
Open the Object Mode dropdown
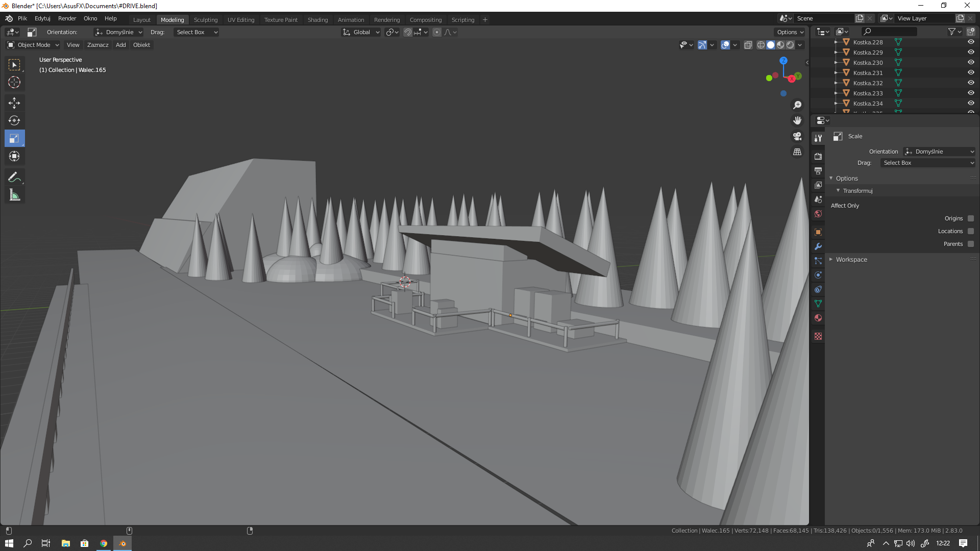click(x=34, y=45)
